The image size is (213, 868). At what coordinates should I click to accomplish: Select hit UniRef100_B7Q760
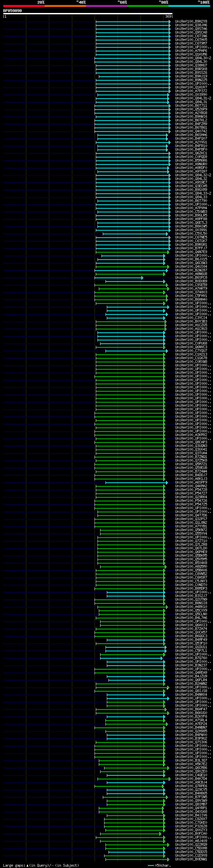point(191,658)
